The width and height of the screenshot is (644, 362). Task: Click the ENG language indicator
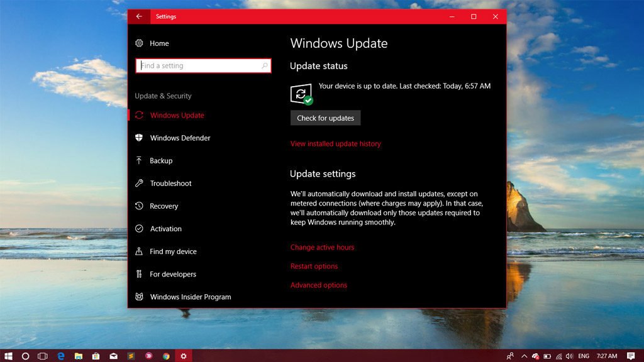tap(584, 356)
